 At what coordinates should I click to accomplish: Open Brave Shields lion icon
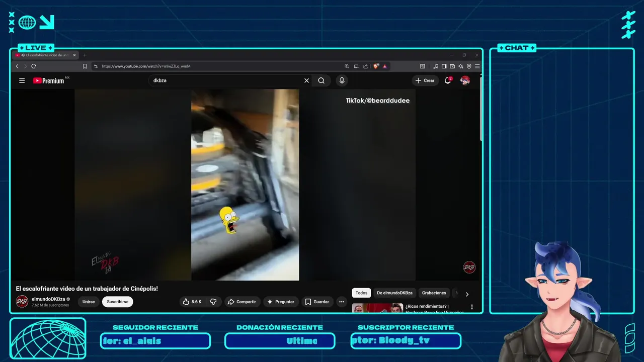point(376,66)
